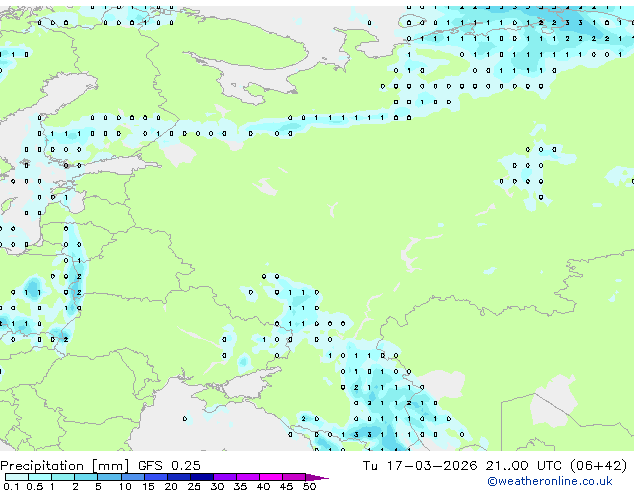This screenshot has height=490, width=634.
Task: Open the weatheronline.co.uk link
Action: 549,481
